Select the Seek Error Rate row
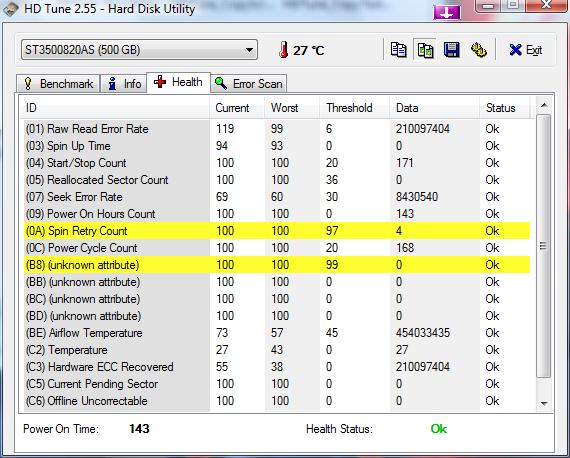Screen dimensions: 570x458 tap(277, 197)
